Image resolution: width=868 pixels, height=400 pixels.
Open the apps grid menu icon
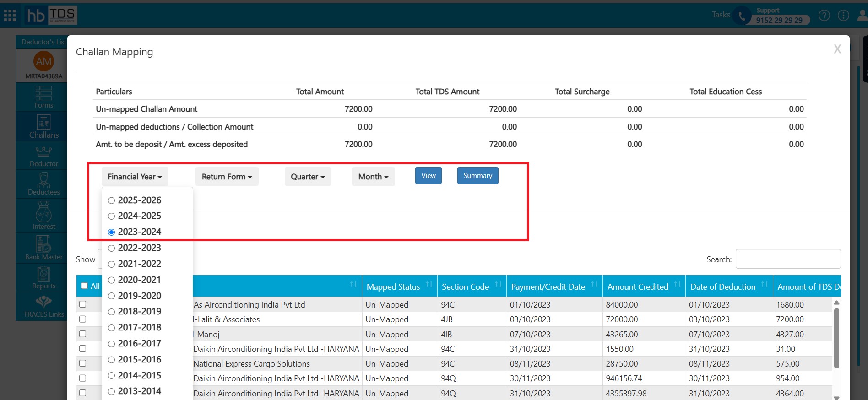(10, 16)
